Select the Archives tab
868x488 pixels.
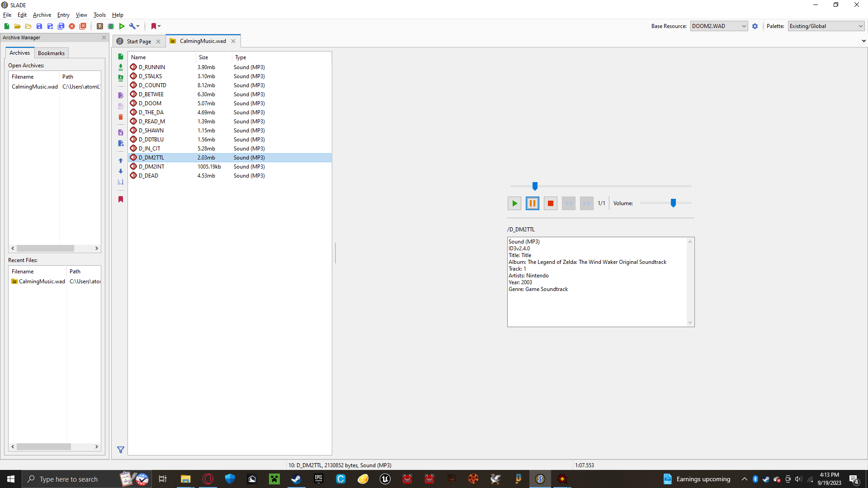20,53
